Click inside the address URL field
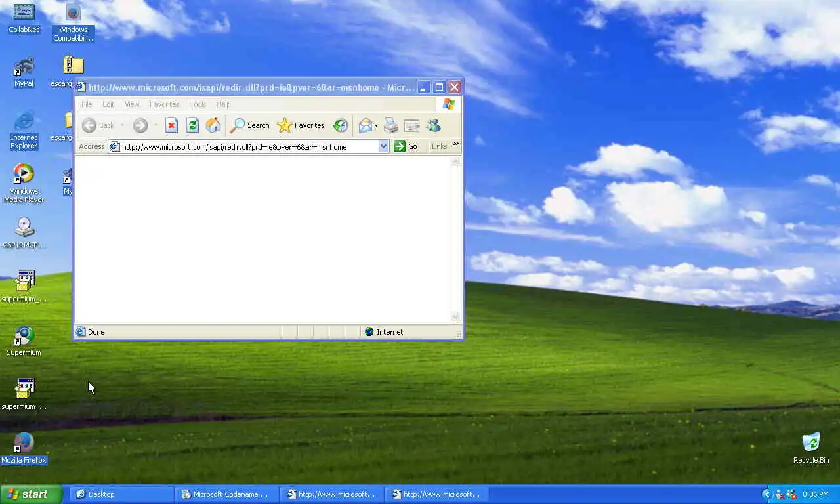Screen dimensions: 840x504 click(249, 146)
